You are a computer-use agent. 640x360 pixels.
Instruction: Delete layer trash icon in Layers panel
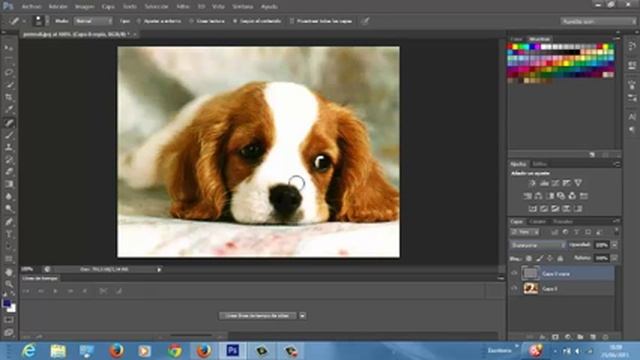click(x=605, y=337)
